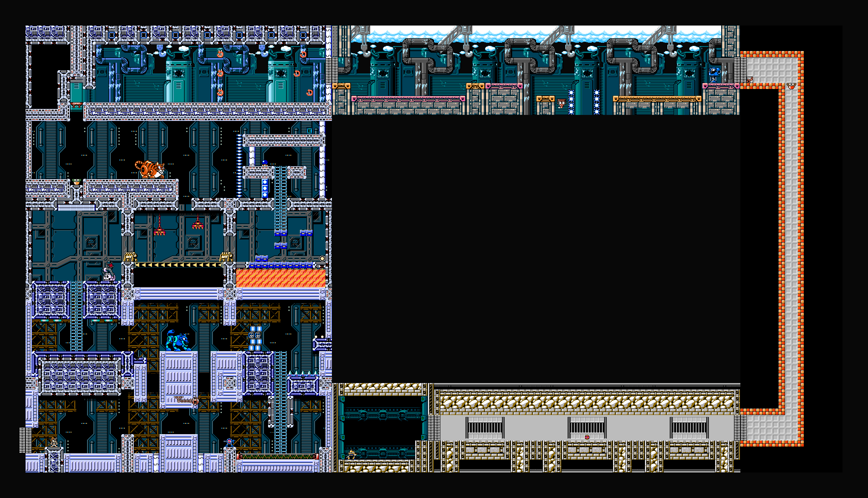Click the red spinning top enemy
Screen dimensions: 868x498
point(561,104)
